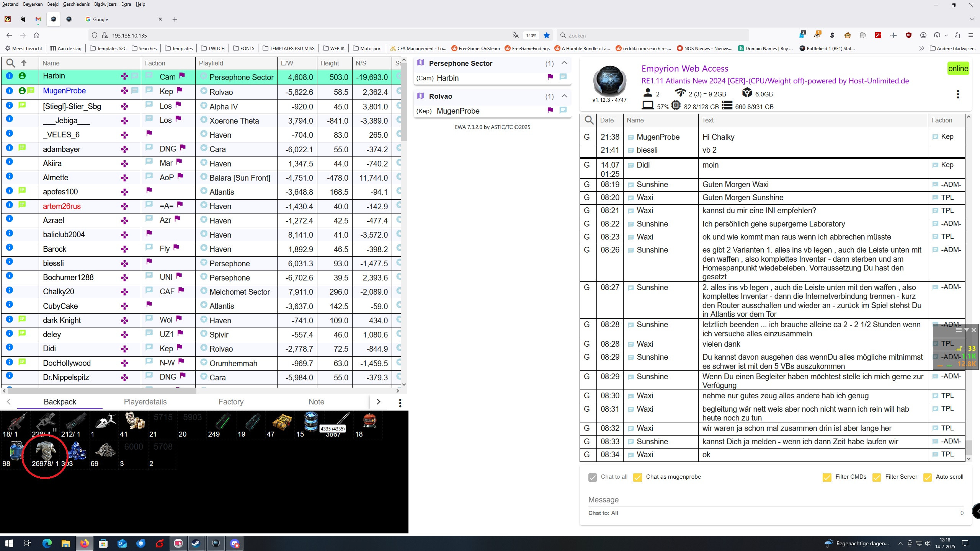Open the backpack panel three-dot menu
980x551 pixels.
(400, 402)
